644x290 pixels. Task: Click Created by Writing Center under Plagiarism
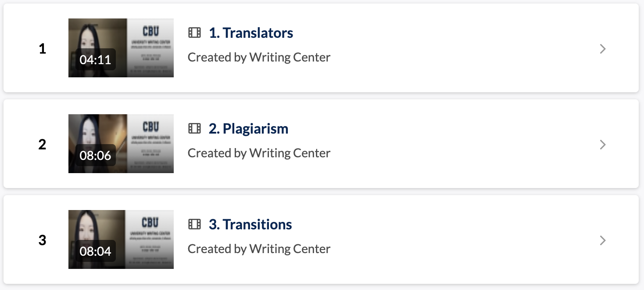pyautogui.click(x=259, y=153)
